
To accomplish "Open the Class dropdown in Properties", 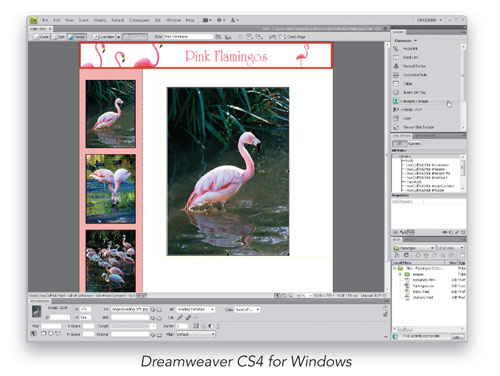I will tap(247, 310).
